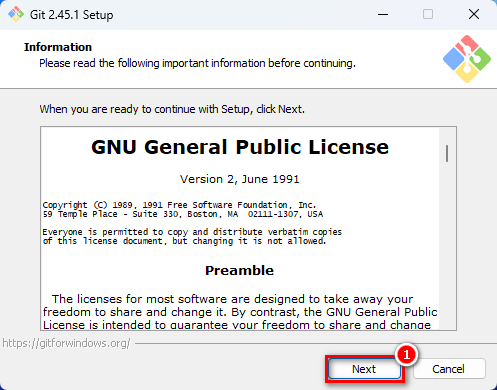Viewport: 497px width, 390px height.
Task: Minimize the Git Setup window
Action: [383, 15]
